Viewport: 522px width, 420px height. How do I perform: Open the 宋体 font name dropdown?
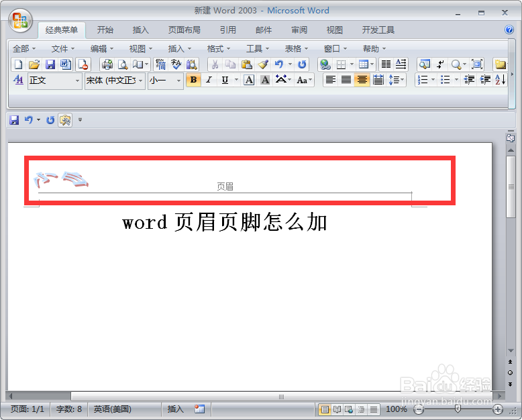click(141, 81)
